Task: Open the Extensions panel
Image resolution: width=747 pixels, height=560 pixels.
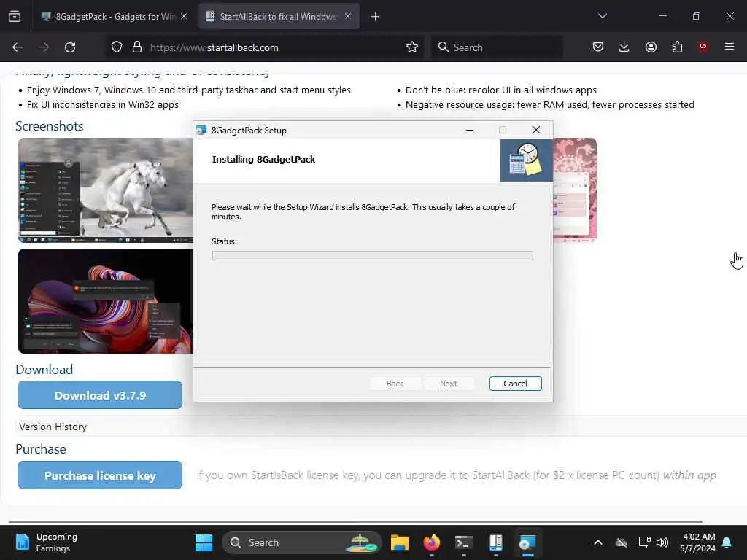Action: pyautogui.click(x=677, y=47)
